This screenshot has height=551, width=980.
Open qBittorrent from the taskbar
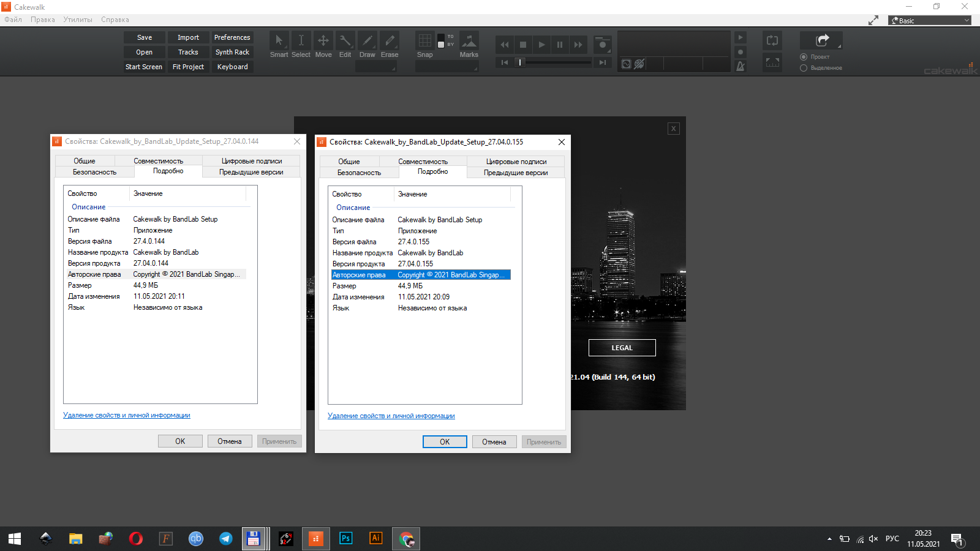[x=196, y=539]
